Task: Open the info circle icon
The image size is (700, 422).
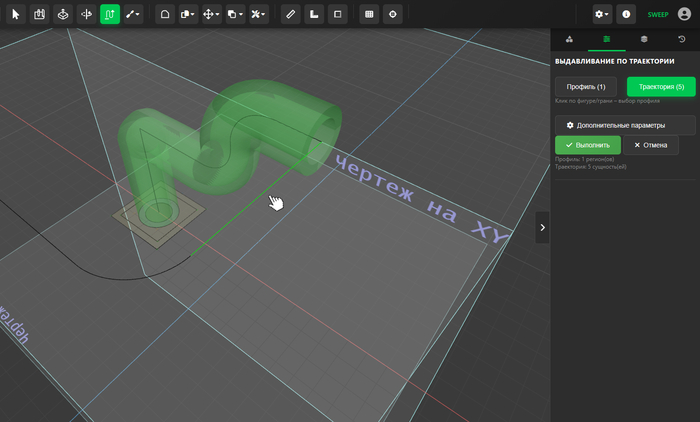Action: click(x=626, y=14)
